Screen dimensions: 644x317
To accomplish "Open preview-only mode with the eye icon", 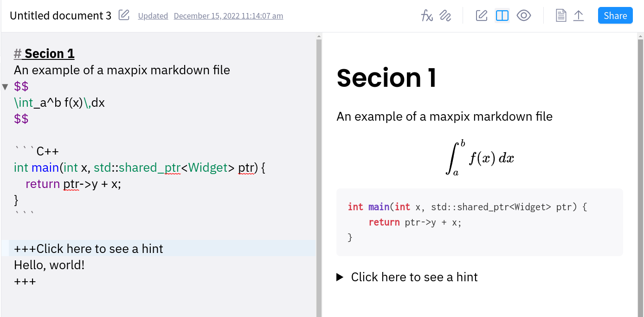I will (524, 15).
